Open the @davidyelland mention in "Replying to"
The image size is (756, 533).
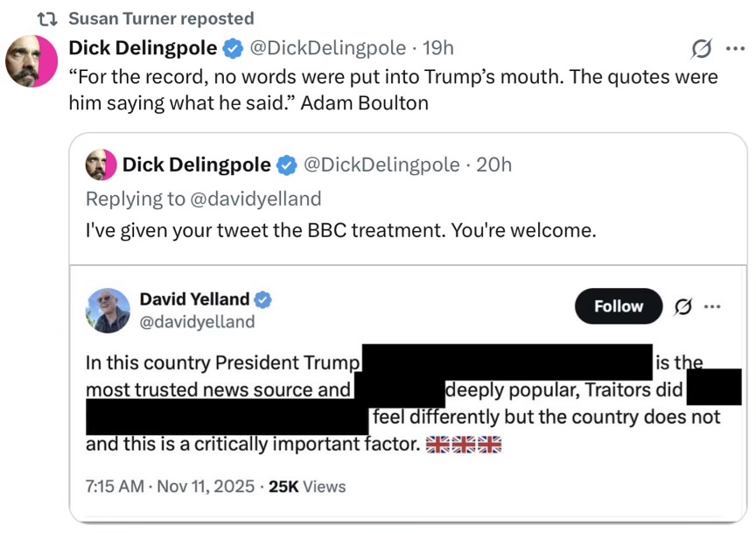pyautogui.click(x=255, y=199)
